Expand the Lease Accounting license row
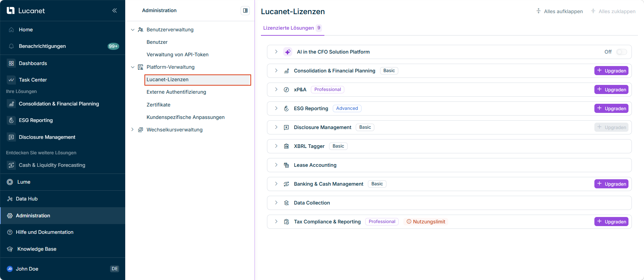 pos(276,165)
